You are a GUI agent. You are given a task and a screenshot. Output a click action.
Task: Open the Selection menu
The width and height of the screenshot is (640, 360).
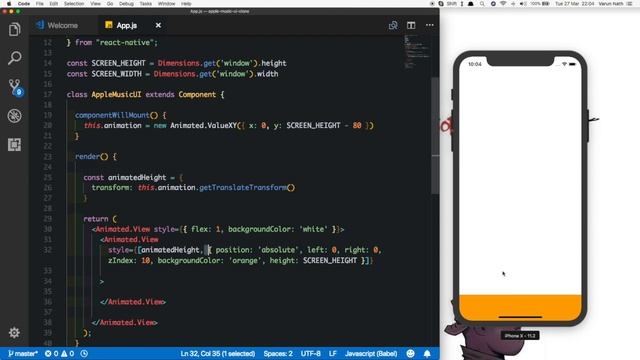pos(74,4)
